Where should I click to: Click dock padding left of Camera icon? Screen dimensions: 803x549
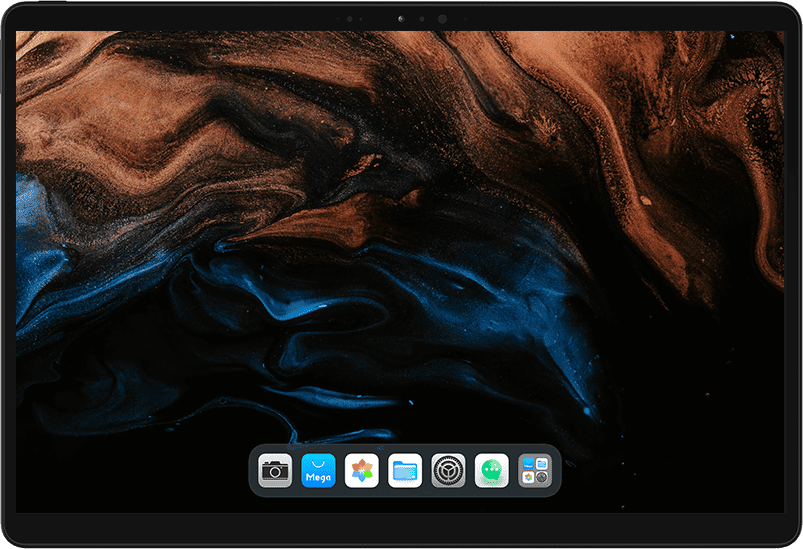coord(254,470)
